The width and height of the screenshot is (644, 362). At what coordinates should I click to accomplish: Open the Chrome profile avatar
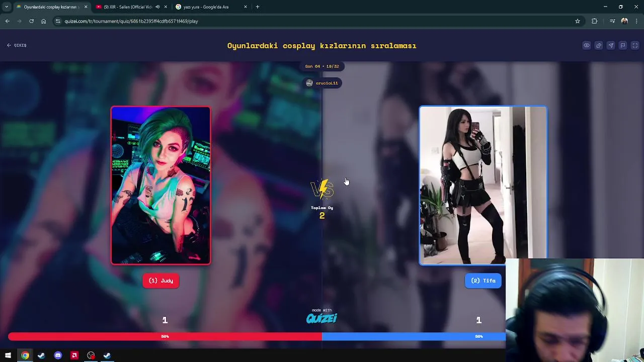[x=624, y=21]
